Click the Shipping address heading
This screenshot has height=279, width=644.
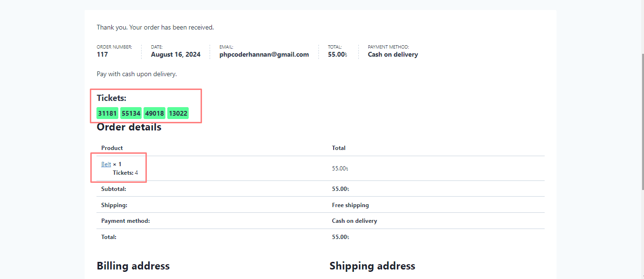372,266
